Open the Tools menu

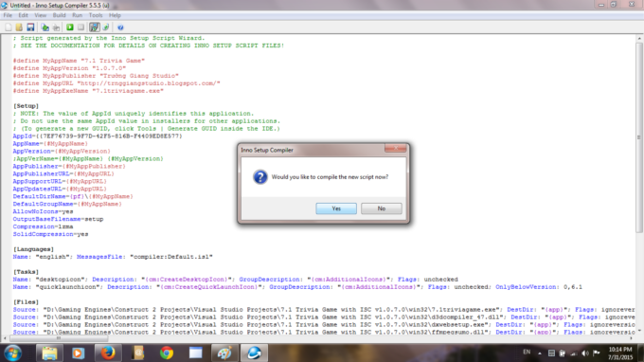pos(96,15)
